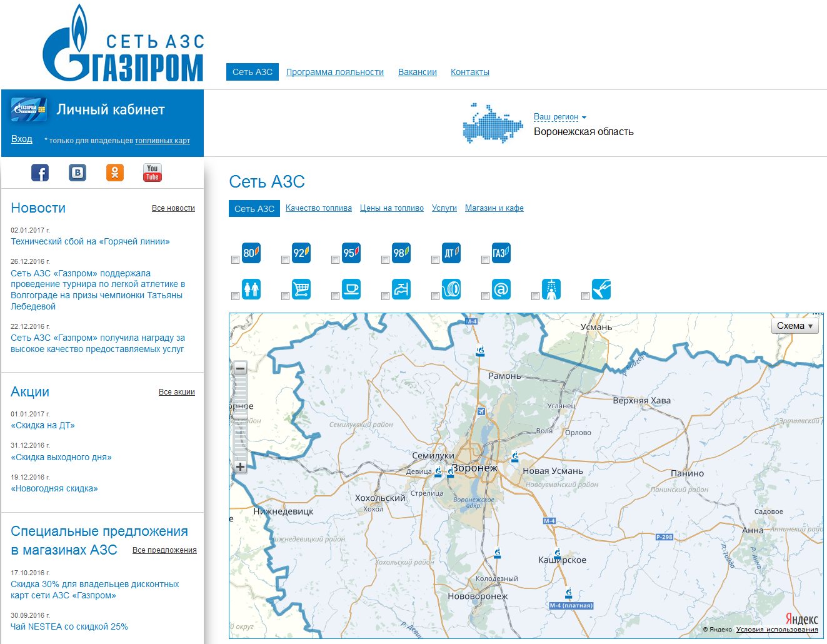Screen dimensions: 827x644
Task: Enable the shop cart service checkbox
Action: click(285, 296)
